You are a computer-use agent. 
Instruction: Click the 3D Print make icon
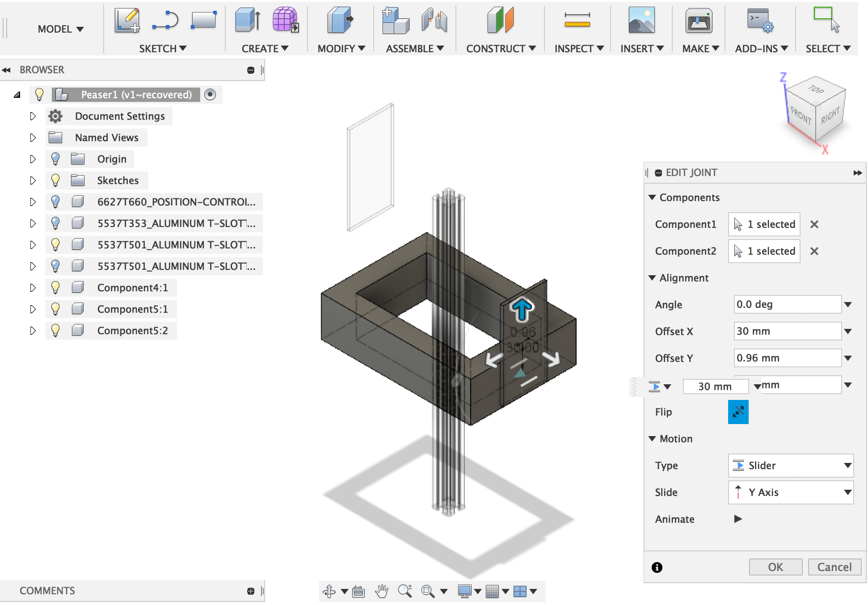pyautogui.click(x=699, y=21)
